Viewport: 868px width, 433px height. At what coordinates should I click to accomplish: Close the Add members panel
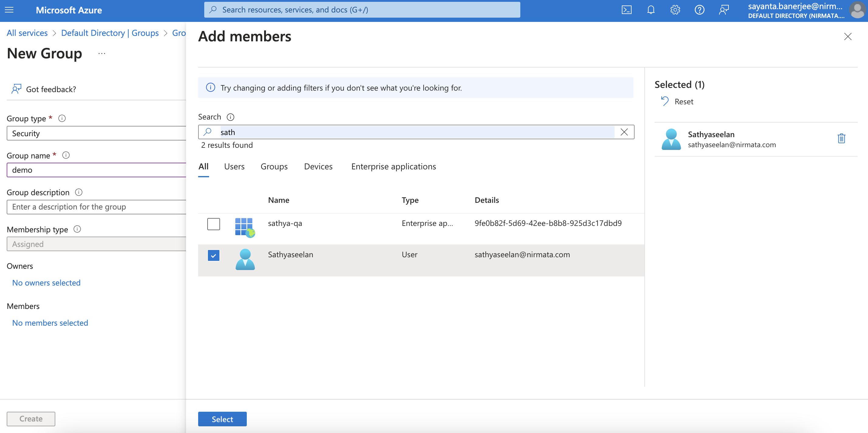847,36
